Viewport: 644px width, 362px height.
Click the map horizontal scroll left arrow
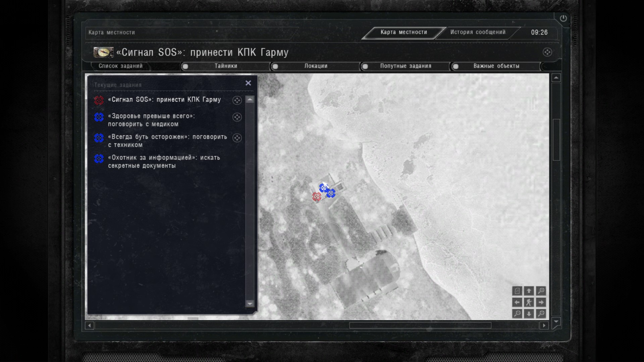coord(90,325)
